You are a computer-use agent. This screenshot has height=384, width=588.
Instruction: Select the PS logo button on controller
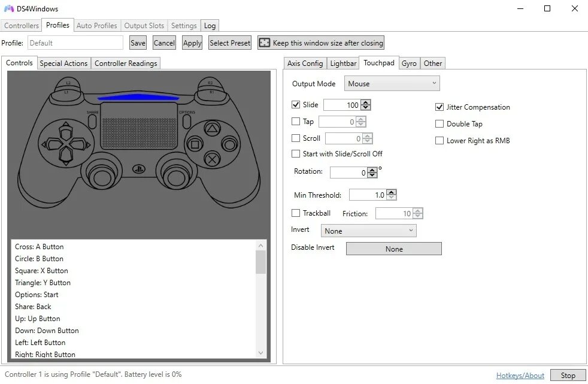coord(139,170)
